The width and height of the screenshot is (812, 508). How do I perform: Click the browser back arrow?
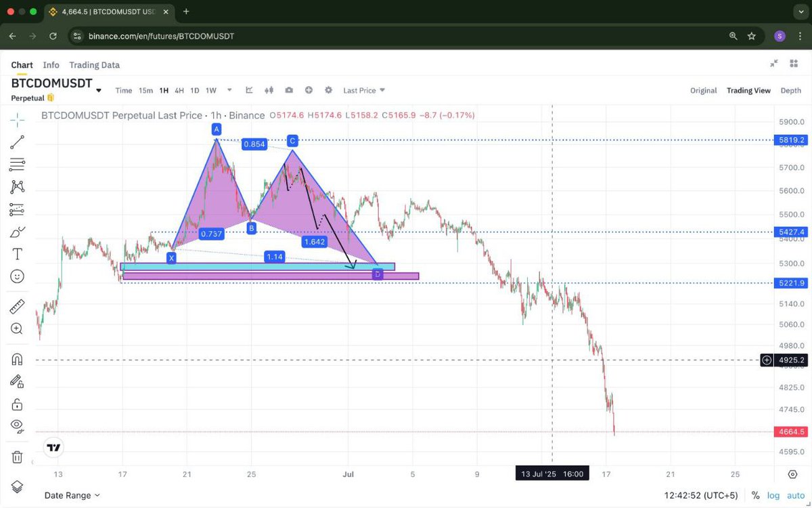[x=12, y=36]
